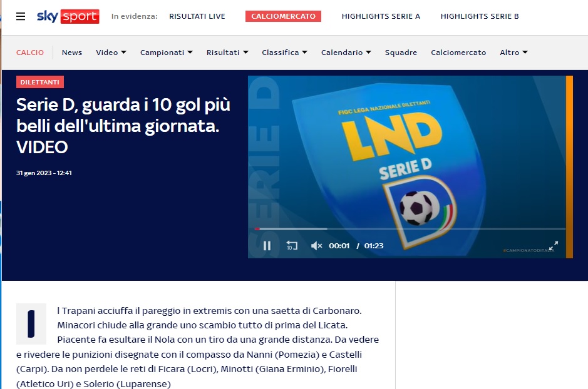Rewind the video 10 seconds

(x=292, y=246)
